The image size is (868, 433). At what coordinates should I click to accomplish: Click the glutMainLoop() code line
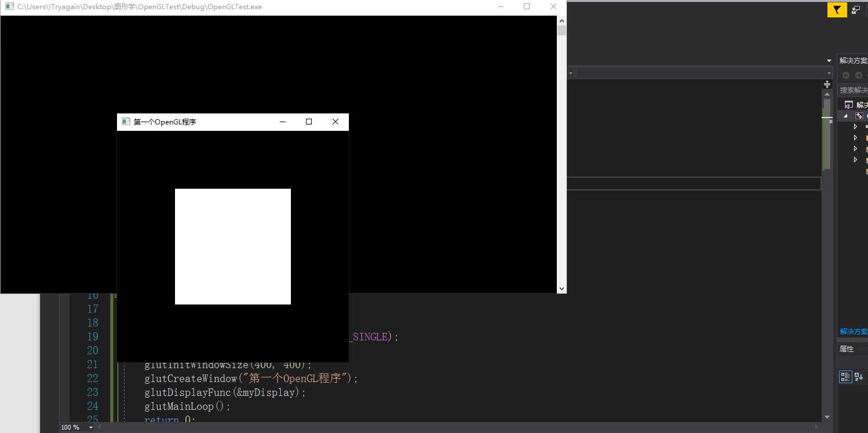point(188,406)
